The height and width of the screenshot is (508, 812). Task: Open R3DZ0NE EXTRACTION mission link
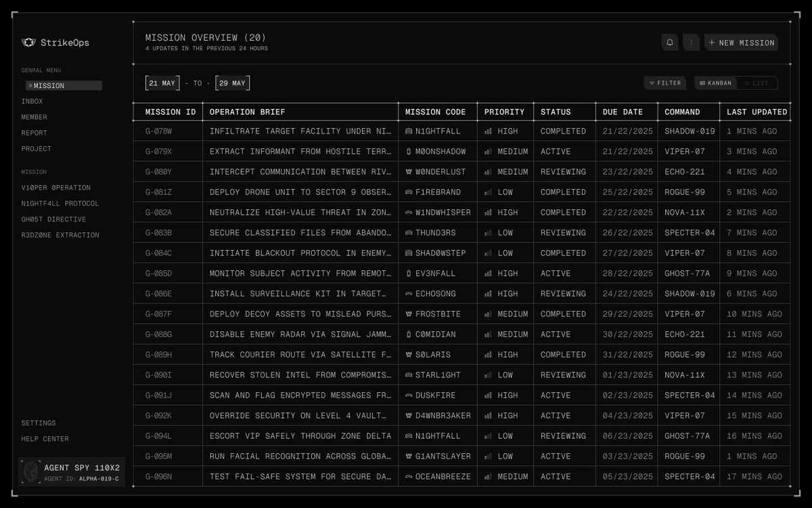[60, 235]
